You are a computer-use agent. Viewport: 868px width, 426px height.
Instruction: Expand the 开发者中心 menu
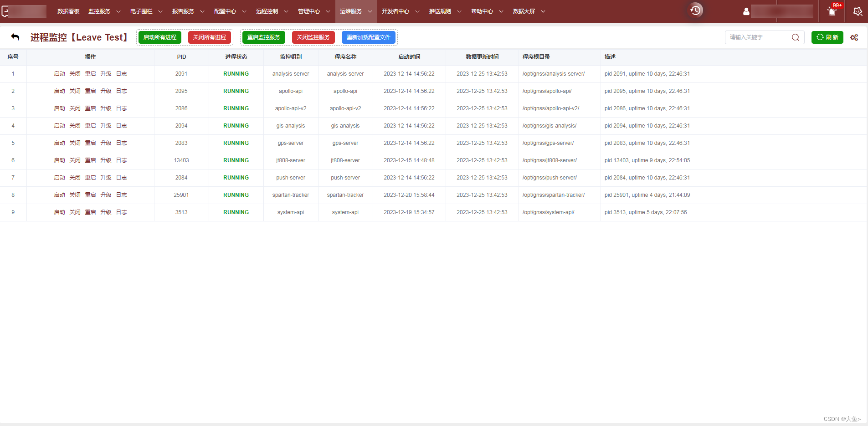(401, 11)
